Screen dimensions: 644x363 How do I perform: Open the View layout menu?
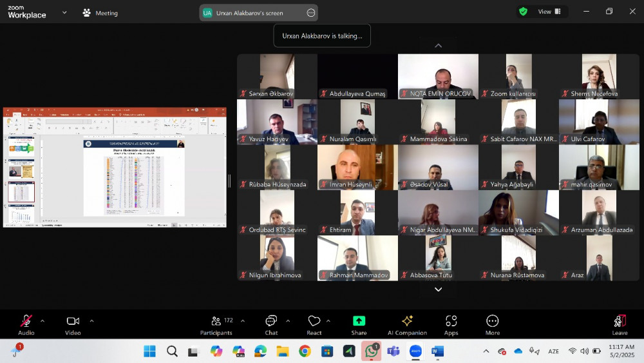click(x=549, y=12)
